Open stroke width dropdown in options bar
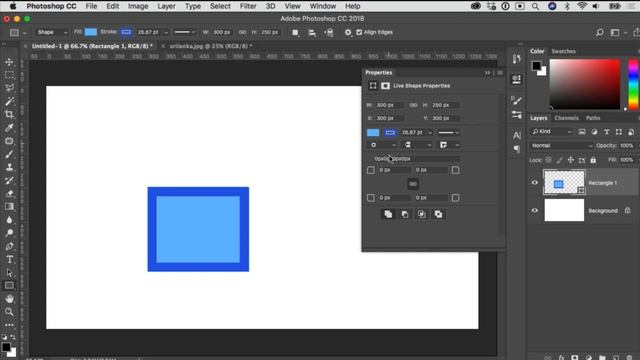Viewport: 640px width, 360px height. 166,32
